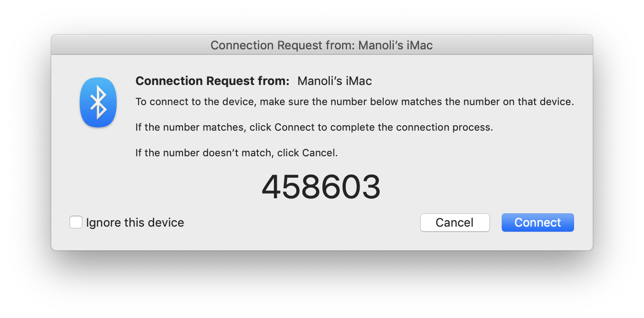Click the sentence mentioning clicking Connect
Image resolution: width=644 pixels, height=318 pixels.
point(314,127)
